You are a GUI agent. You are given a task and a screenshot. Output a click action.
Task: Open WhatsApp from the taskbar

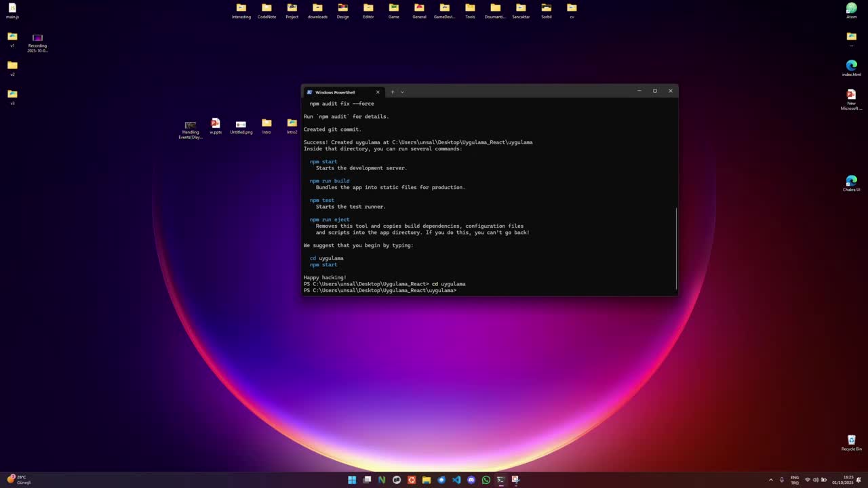pos(486,480)
